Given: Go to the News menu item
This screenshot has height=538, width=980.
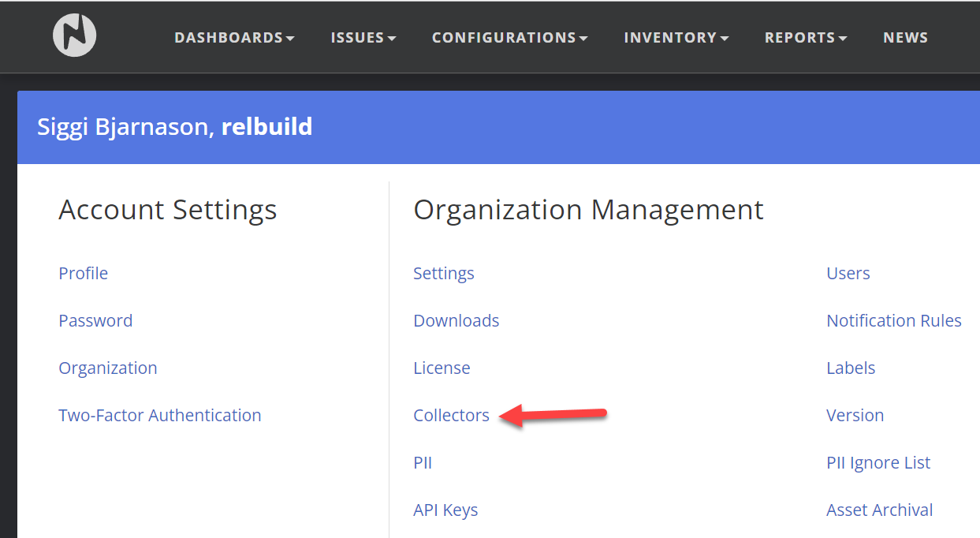Looking at the screenshot, I should pyautogui.click(x=905, y=38).
